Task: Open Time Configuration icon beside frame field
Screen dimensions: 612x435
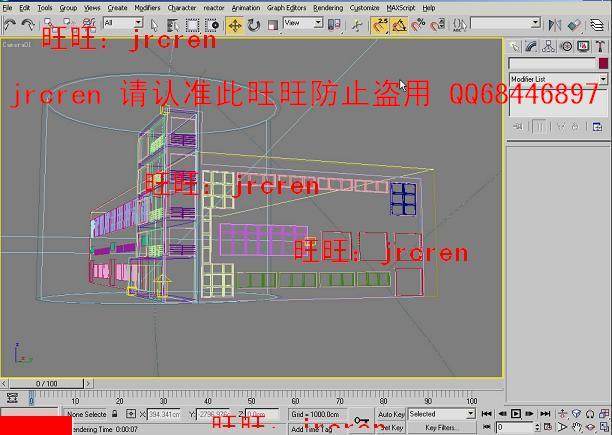Action: coord(548,427)
